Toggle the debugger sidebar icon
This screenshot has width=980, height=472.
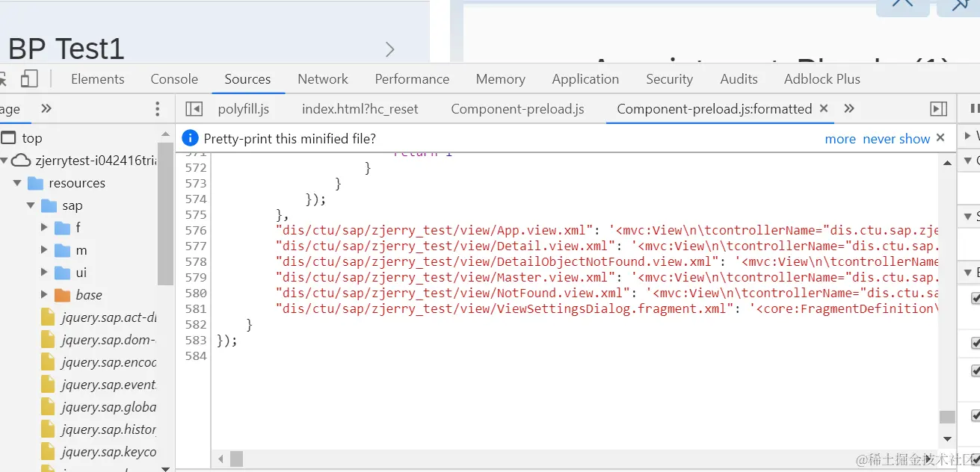tap(939, 109)
